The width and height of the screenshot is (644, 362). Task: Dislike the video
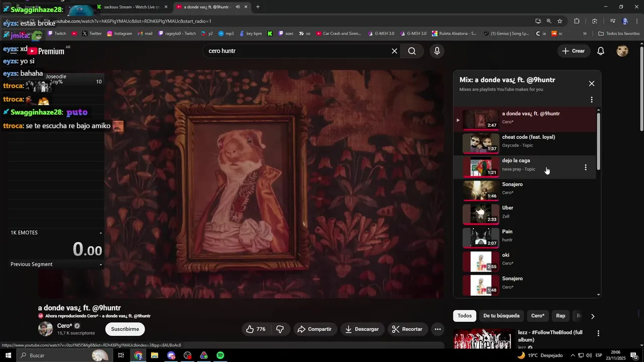coord(280,329)
